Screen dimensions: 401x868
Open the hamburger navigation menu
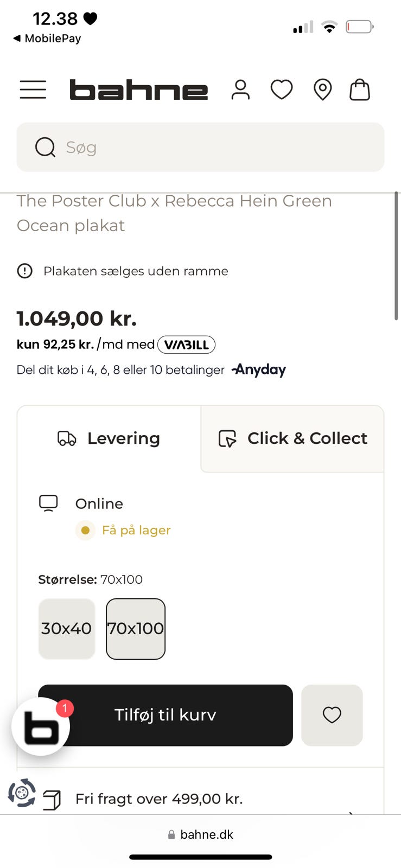(33, 90)
